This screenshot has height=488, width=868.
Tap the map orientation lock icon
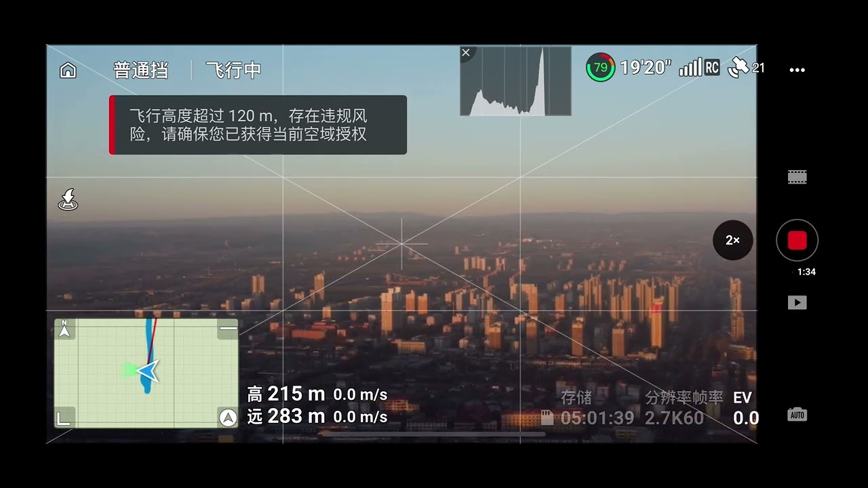click(x=228, y=418)
